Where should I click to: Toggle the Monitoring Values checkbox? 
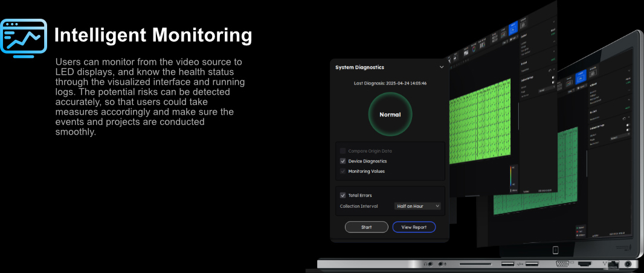coord(343,172)
